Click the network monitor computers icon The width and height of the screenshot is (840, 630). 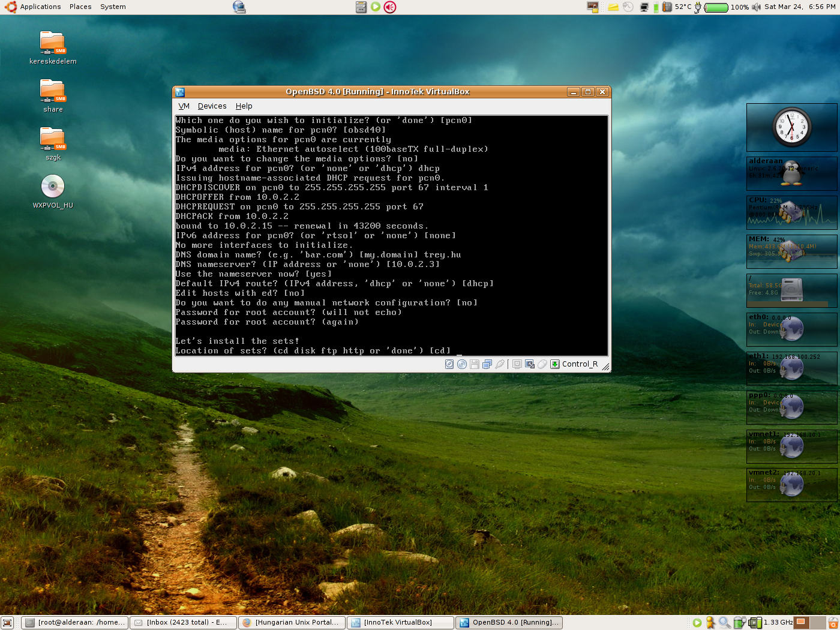pos(644,7)
